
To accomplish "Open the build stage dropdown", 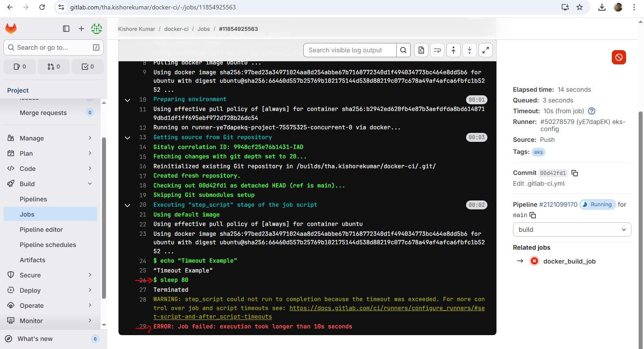I will (x=572, y=230).
